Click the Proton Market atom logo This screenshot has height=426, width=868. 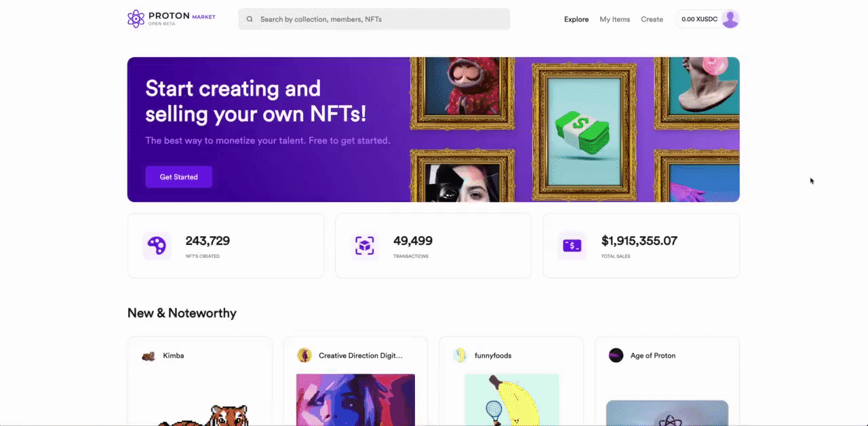tap(136, 19)
